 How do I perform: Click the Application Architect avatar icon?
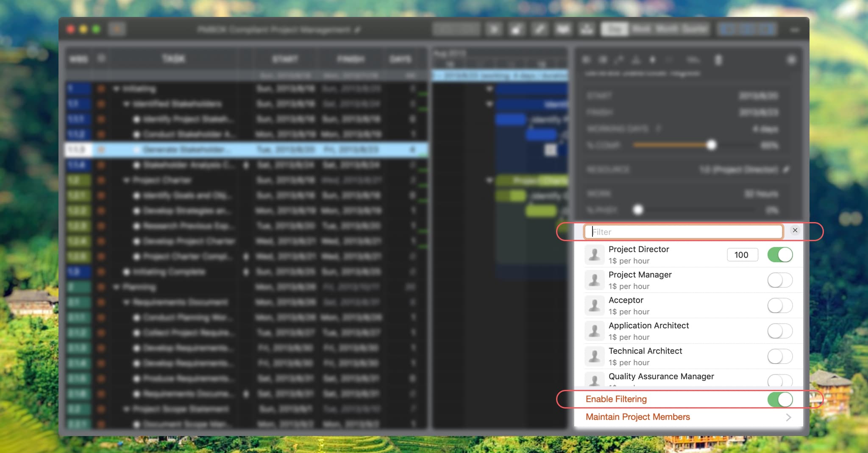[x=594, y=331]
